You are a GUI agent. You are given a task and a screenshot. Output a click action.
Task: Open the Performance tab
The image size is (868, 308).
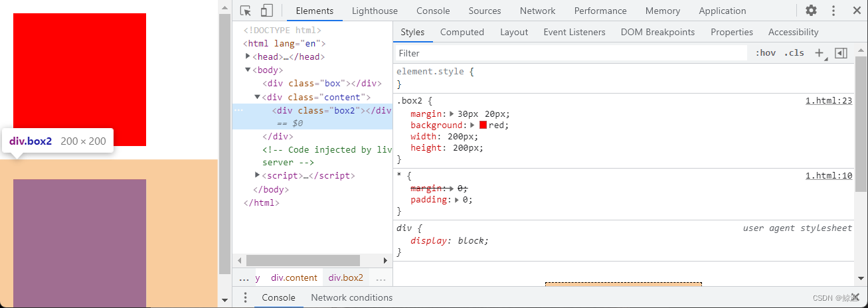click(x=600, y=11)
